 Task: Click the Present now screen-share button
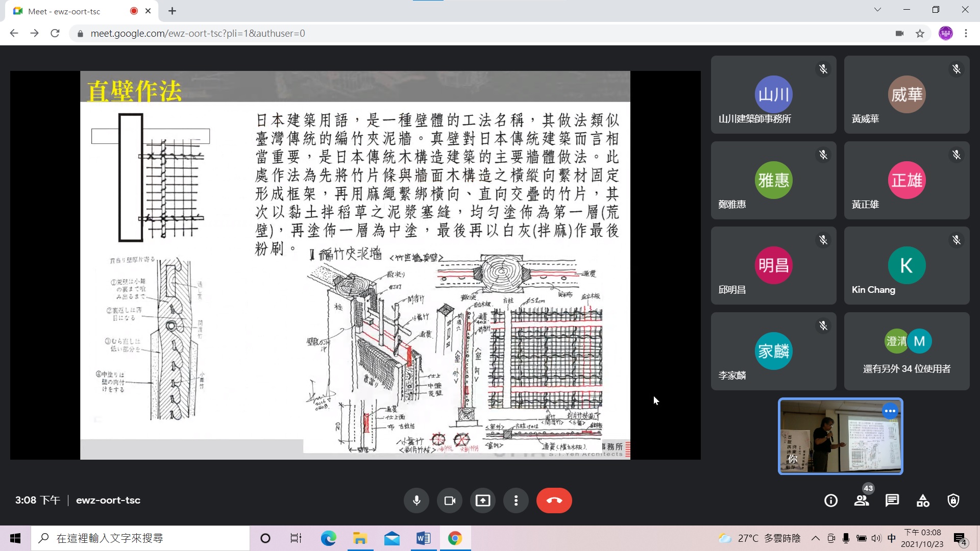483,500
